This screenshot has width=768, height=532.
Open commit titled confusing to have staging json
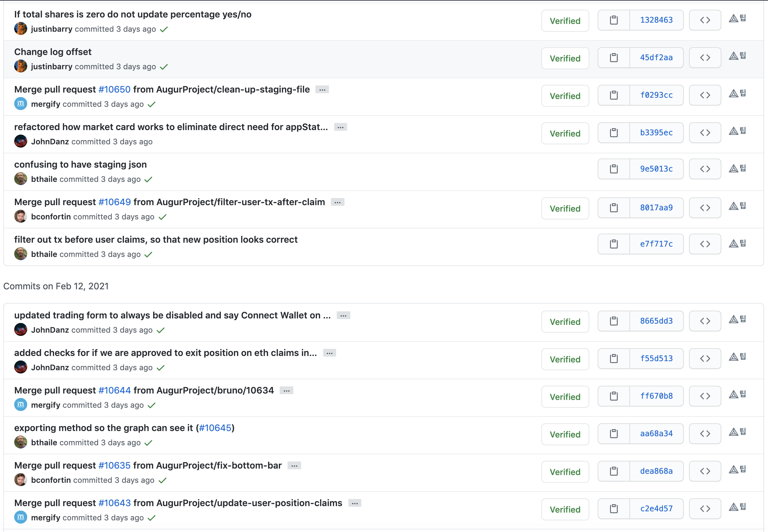pos(80,165)
